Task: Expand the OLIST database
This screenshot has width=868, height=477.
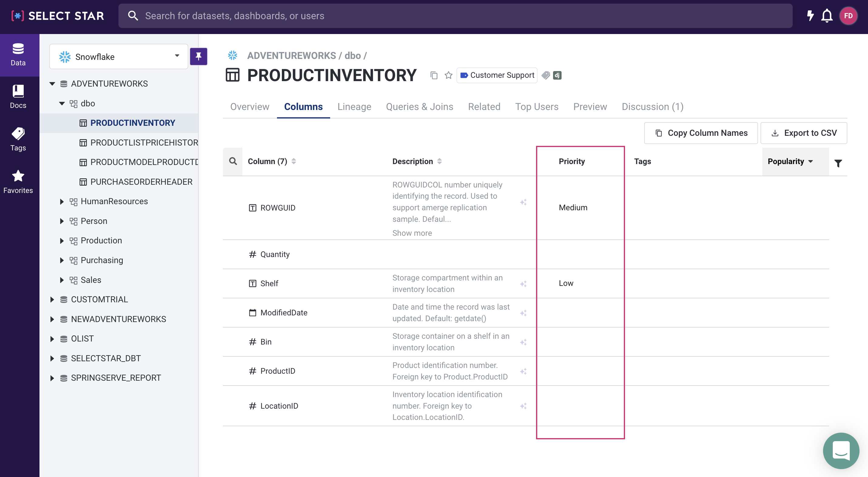Action: [x=52, y=339]
